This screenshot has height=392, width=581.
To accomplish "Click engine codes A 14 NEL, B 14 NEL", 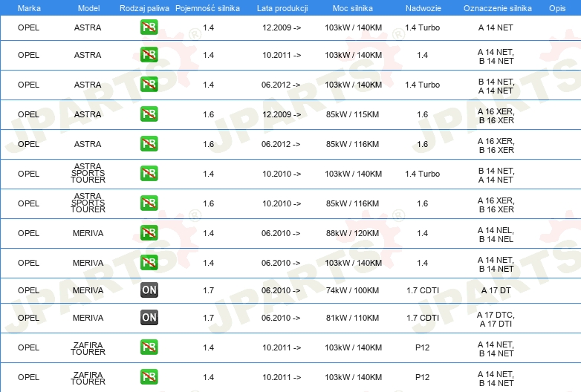I will 496,235.
